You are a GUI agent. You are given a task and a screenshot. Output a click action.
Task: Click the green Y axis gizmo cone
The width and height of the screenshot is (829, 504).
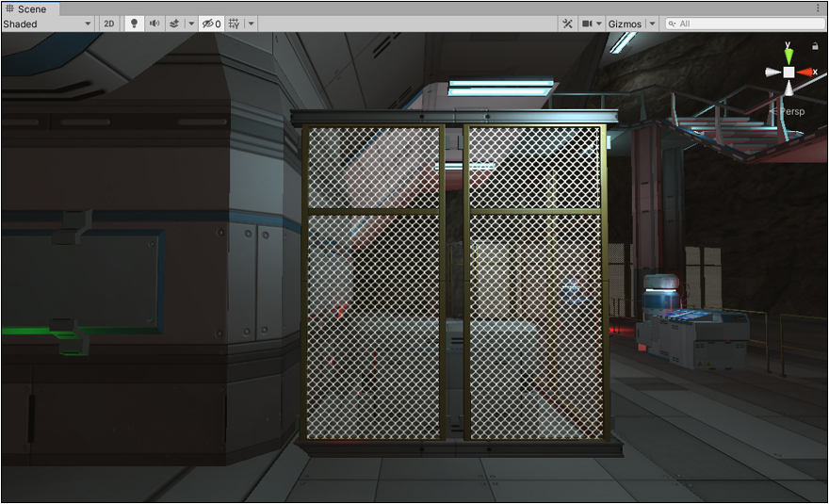coord(788,55)
